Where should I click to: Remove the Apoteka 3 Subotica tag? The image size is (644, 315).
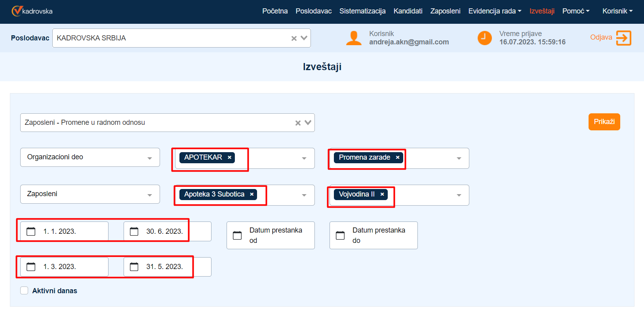(x=252, y=195)
